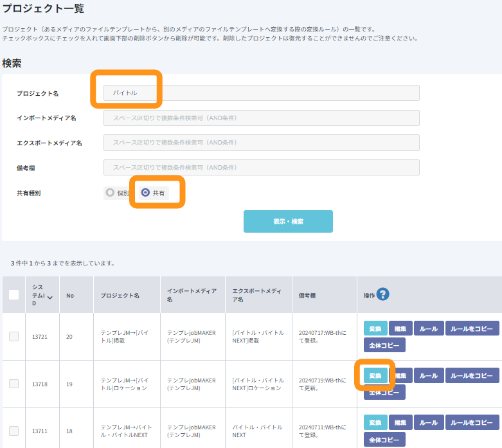502x448 pixels.
Task: Click ルールをコピー button for project No 20
Action: [x=472, y=328]
